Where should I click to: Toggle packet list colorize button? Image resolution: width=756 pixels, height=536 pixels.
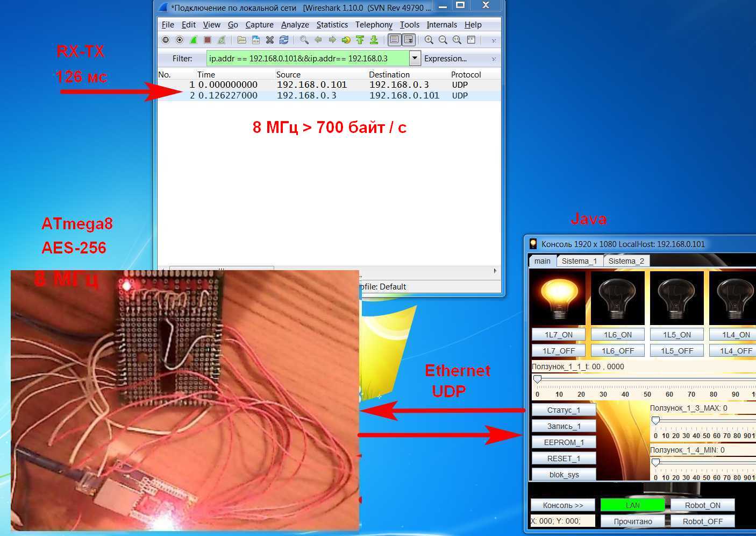[x=395, y=40]
